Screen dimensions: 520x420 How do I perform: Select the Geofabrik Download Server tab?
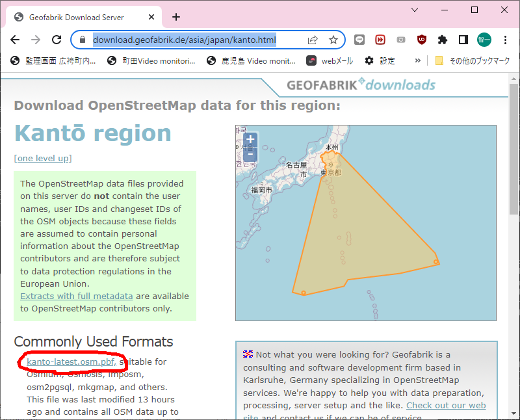pos(77,17)
